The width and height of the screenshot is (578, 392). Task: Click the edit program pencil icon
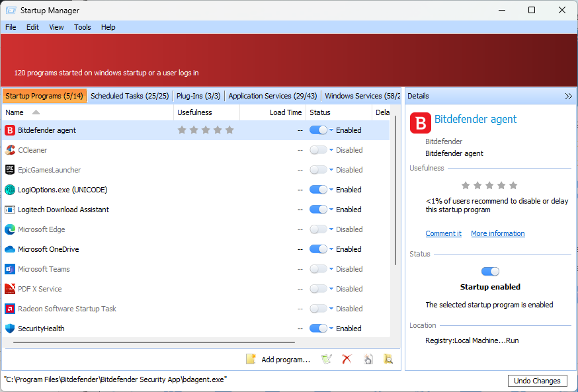point(326,359)
